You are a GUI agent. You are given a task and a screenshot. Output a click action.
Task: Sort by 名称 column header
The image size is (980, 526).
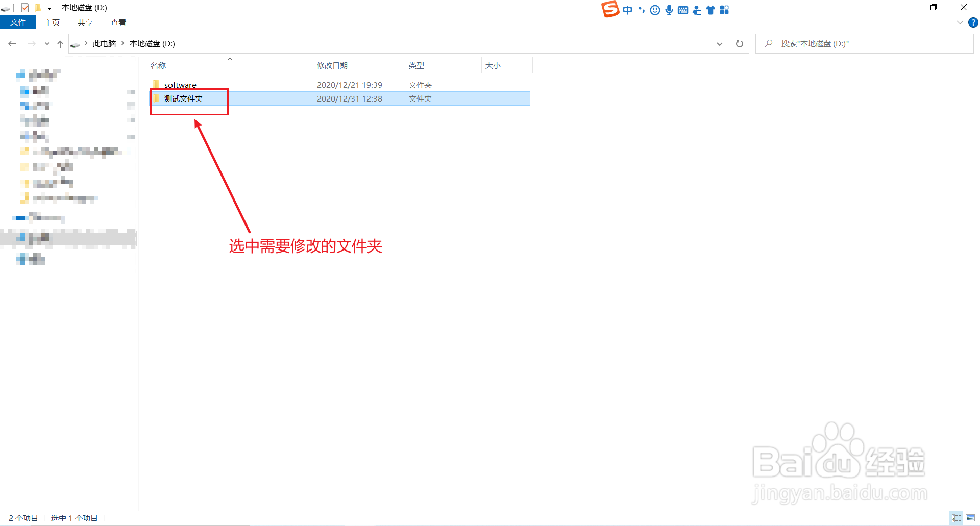[x=158, y=65]
